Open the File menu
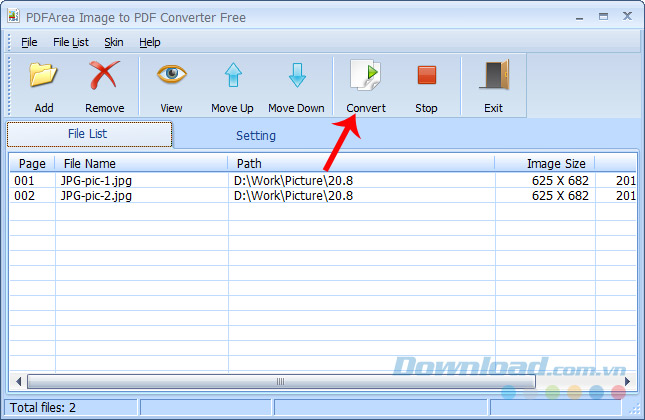Viewport: 645px width, 420px height. [x=29, y=42]
